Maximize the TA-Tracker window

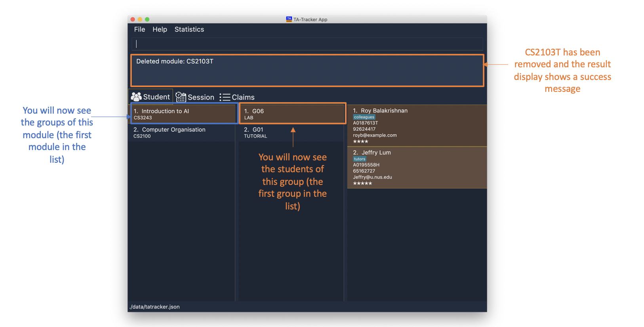pyautogui.click(x=147, y=19)
